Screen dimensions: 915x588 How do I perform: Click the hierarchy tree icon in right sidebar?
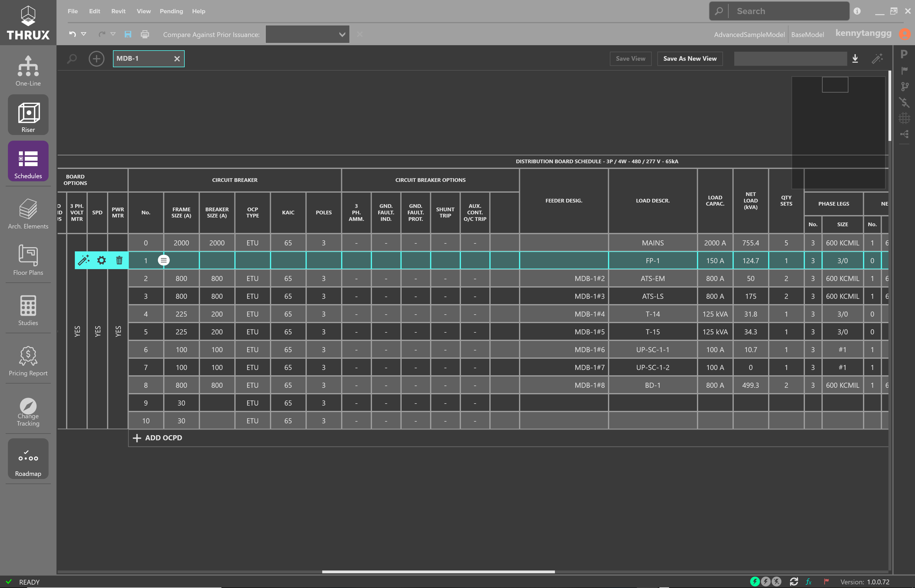click(x=904, y=134)
